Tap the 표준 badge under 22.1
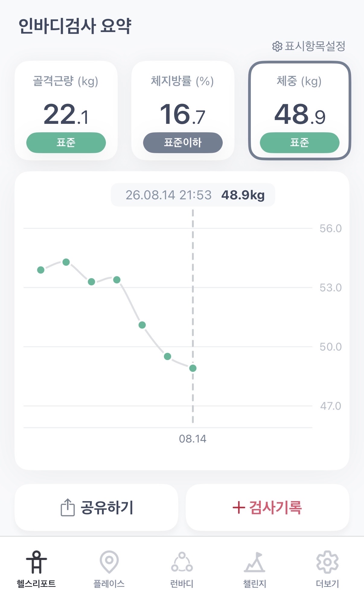Screen dimensions: 364x608 pos(66,143)
